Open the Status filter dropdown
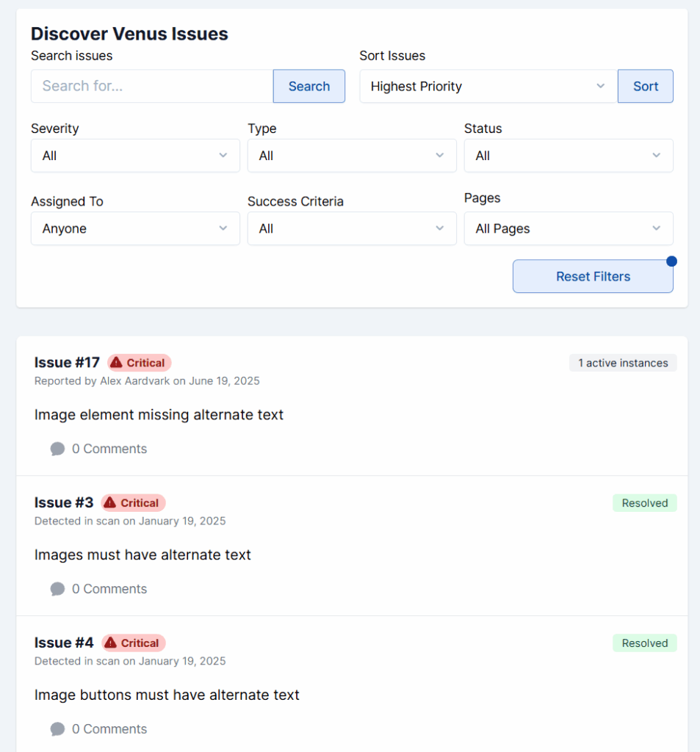Viewport: 700px width, 752px height. 569,156
